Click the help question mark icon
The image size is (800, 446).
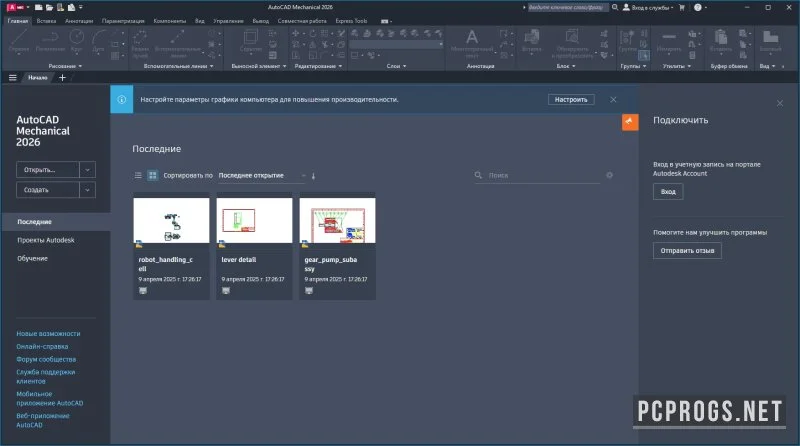(x=697, y=7)
